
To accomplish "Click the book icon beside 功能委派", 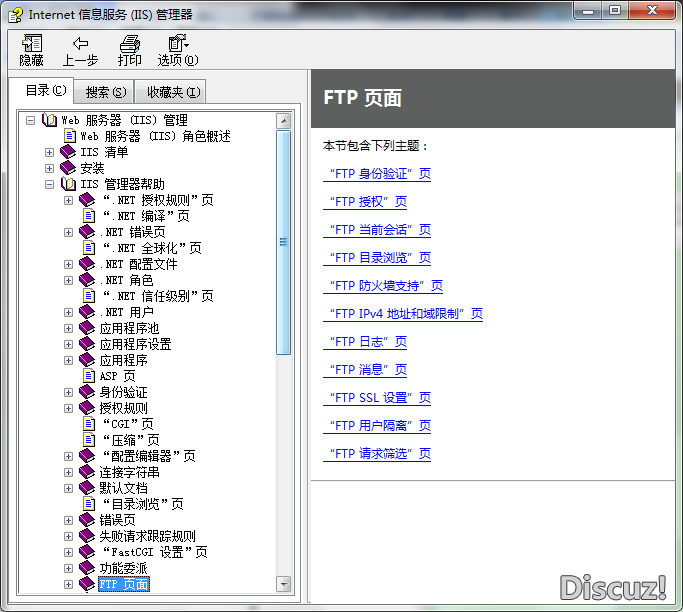I will (87, 568).
